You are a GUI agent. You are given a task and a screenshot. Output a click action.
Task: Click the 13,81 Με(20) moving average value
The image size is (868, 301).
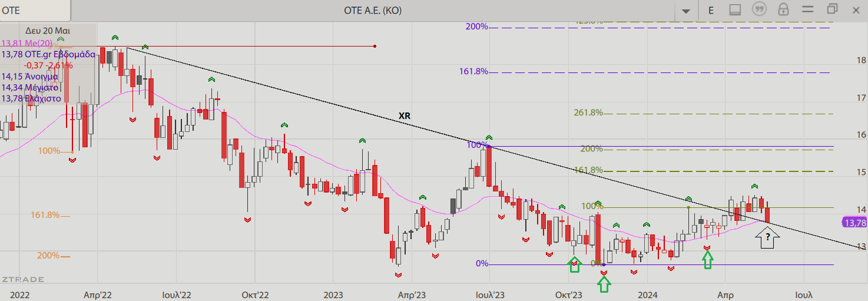click(x=27, y=43)
